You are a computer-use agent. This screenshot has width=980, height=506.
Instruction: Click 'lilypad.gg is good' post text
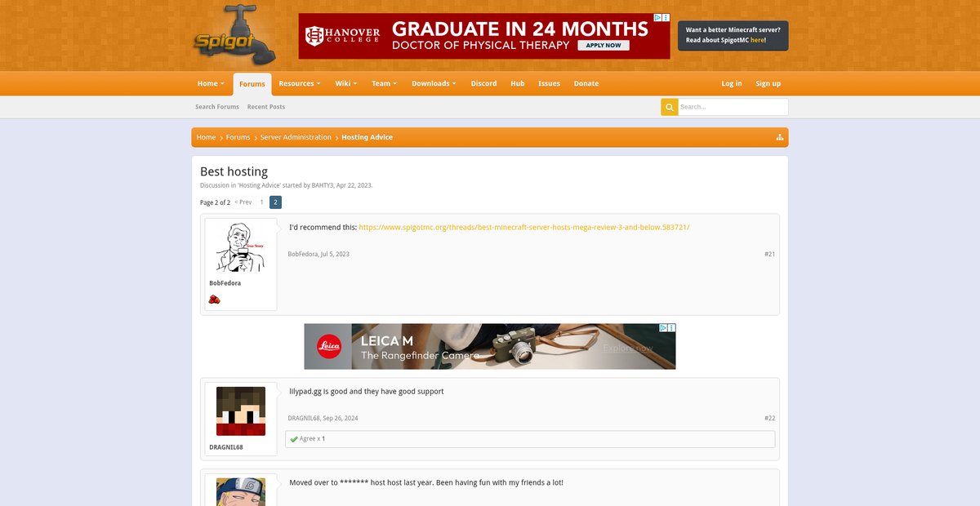point(367,391)
